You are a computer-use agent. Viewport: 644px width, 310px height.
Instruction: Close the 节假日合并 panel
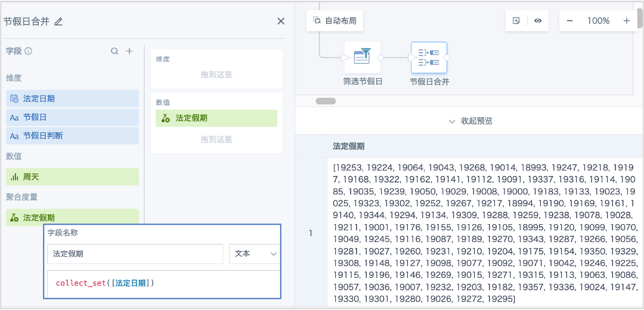pyautogui.click(x=281, y=21)
